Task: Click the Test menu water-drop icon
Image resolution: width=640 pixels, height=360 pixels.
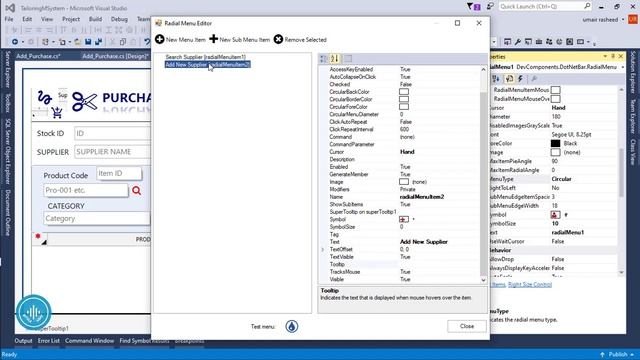Action: [x=291, y=326]
